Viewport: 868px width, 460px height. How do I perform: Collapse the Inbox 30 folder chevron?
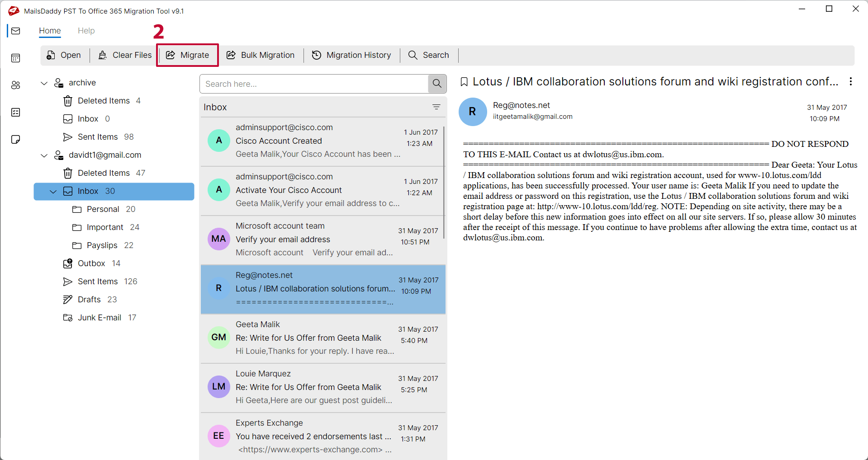pyautogui.click(x=53, y=192)
